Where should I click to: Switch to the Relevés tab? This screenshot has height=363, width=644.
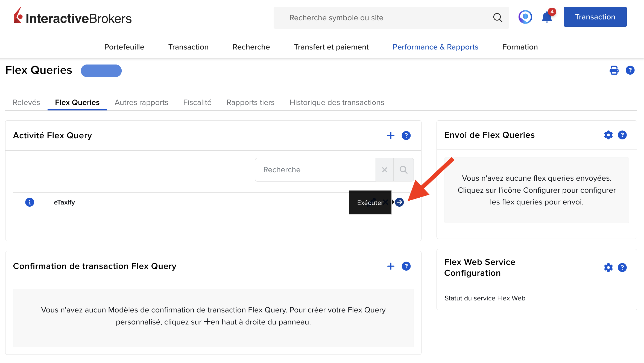26,103
